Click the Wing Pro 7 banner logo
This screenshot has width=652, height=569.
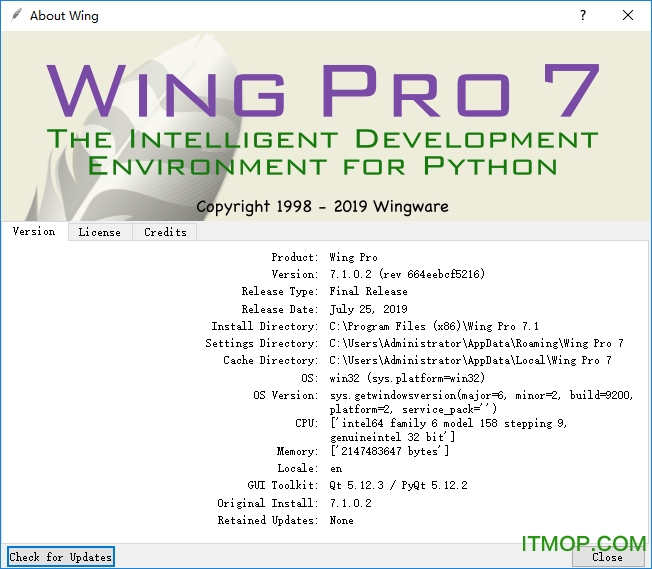pyautogui.click(x=322, y=90)
